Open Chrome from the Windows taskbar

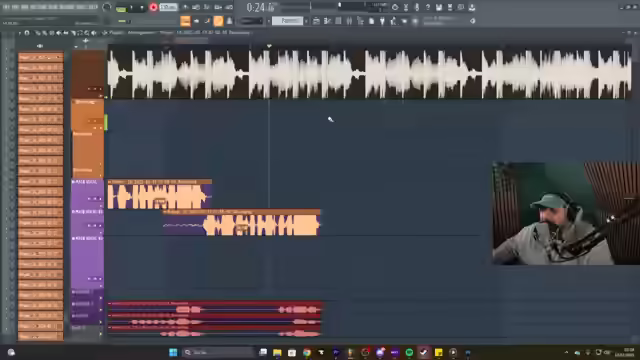coord(307,352)
